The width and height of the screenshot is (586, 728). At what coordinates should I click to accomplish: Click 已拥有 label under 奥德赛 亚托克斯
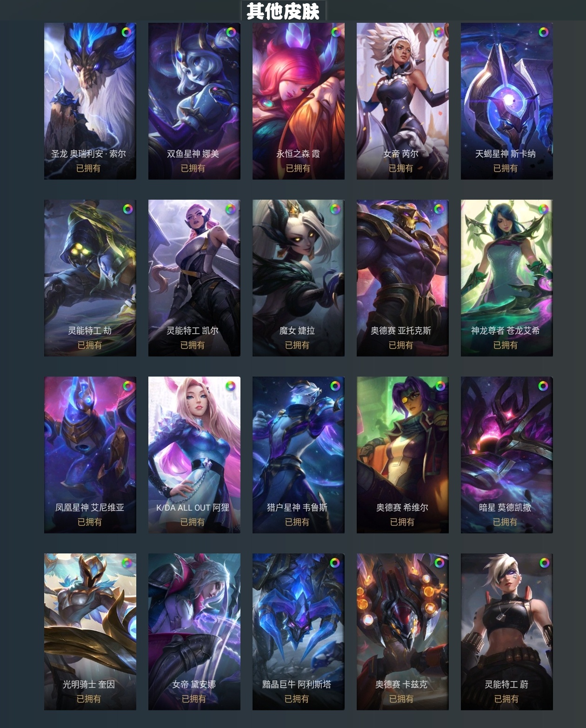(401, 345)
